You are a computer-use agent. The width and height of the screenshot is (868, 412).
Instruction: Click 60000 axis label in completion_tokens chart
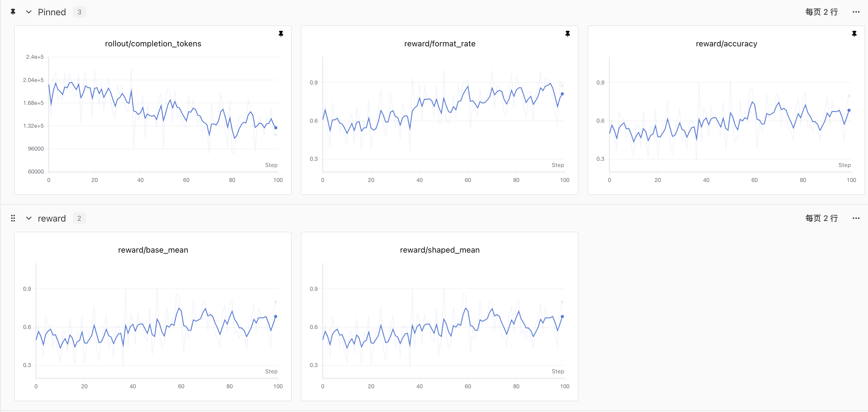[x=36, y=172]
